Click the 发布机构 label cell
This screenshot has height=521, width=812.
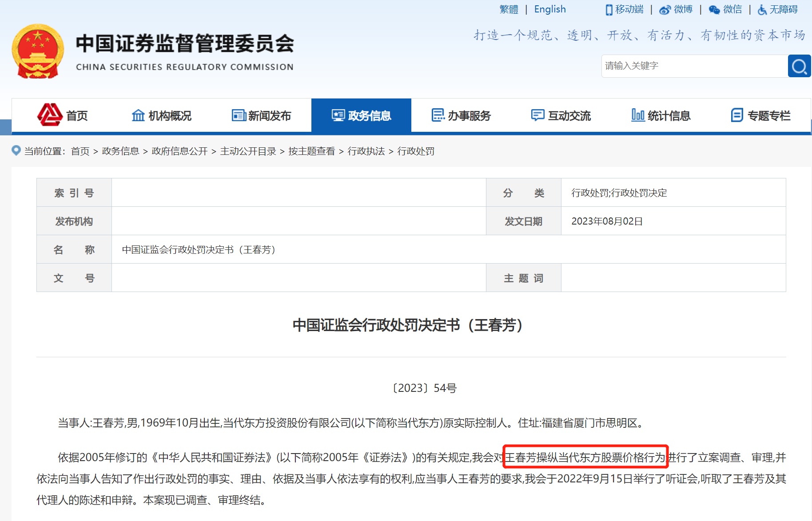(74, 221)
